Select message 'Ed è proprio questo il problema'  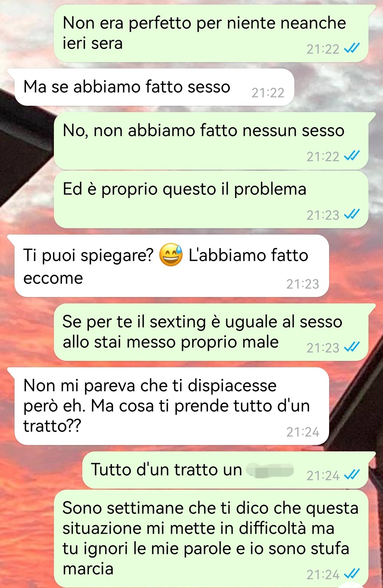[211, 199]
